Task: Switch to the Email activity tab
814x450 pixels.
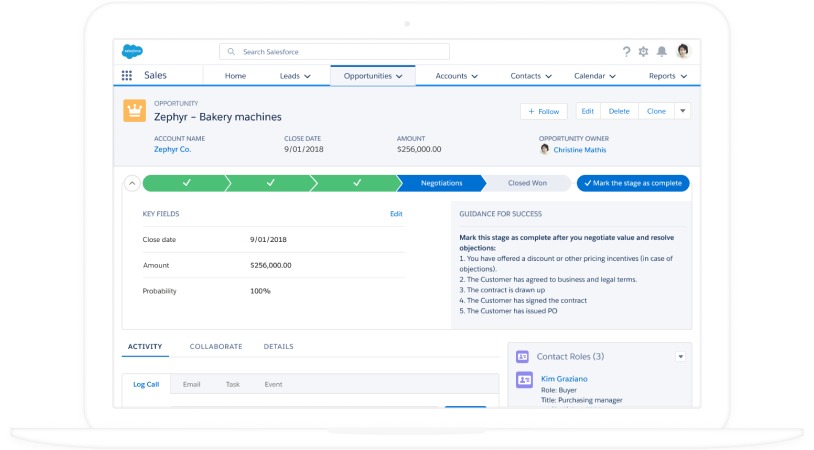Action: [x=191, y=384]
